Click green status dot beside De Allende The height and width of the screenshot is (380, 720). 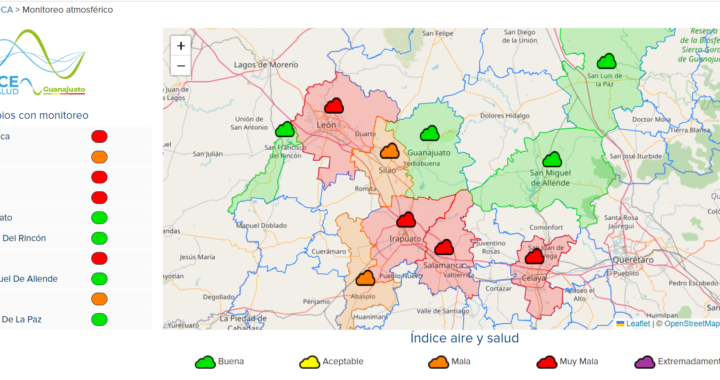click(99, 279)
